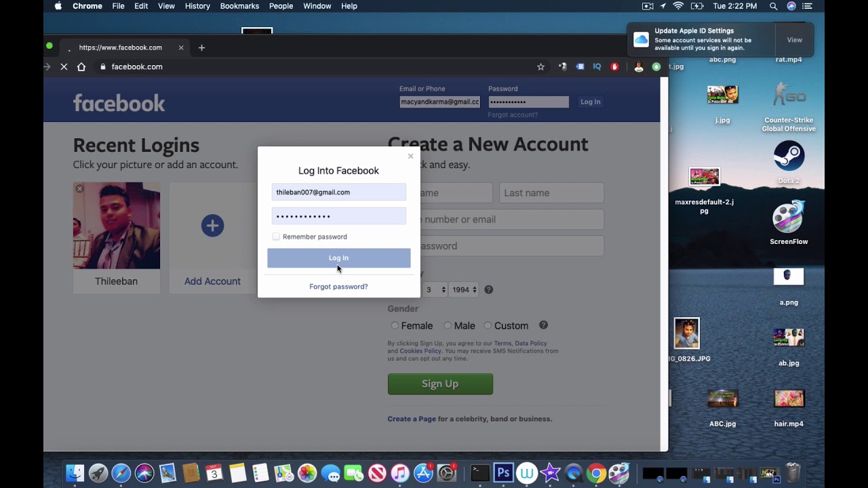
Task: Click the blue plus Add Account circle
Action: point(212,226)
